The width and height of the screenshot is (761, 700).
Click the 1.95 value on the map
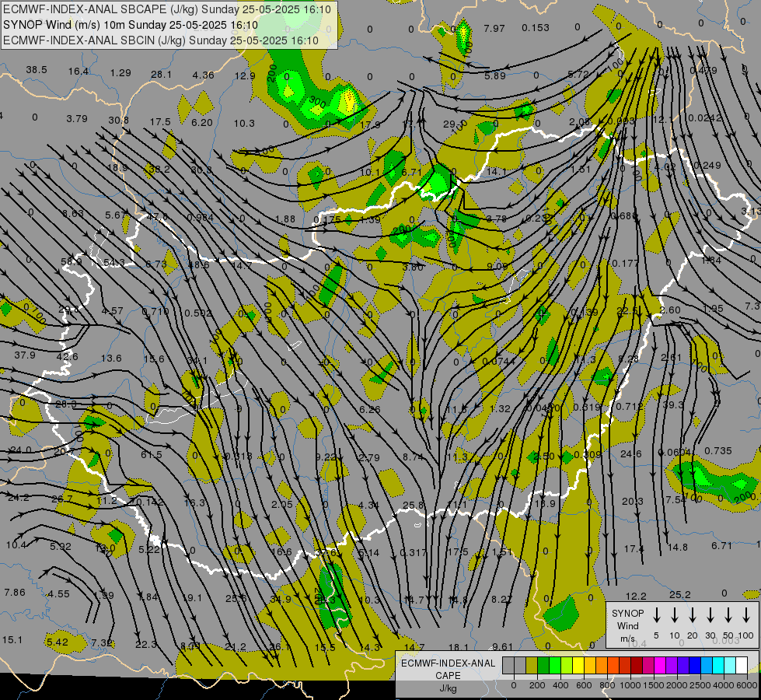click(x=713, y=309)
